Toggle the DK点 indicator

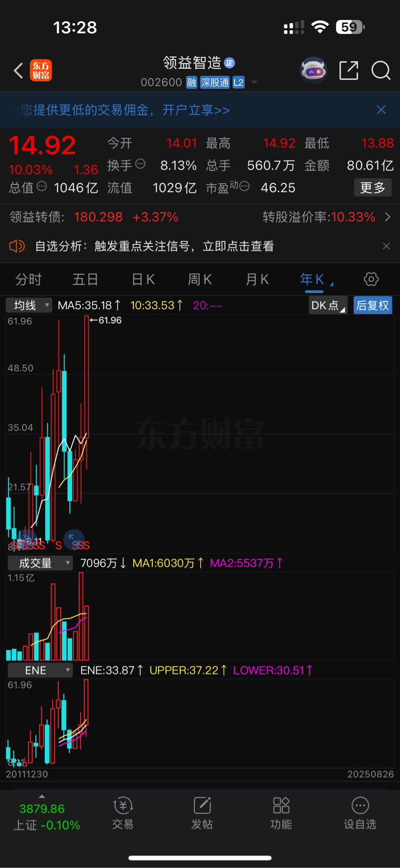[328, 305]
